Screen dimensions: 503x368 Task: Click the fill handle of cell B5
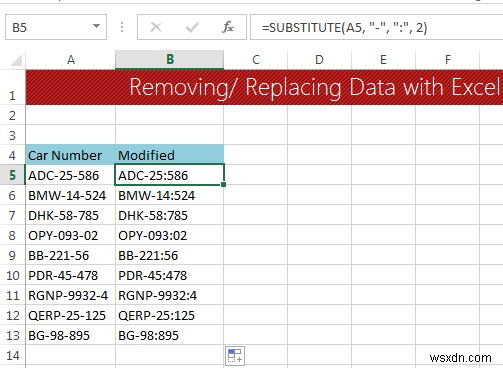pos(223,184)
